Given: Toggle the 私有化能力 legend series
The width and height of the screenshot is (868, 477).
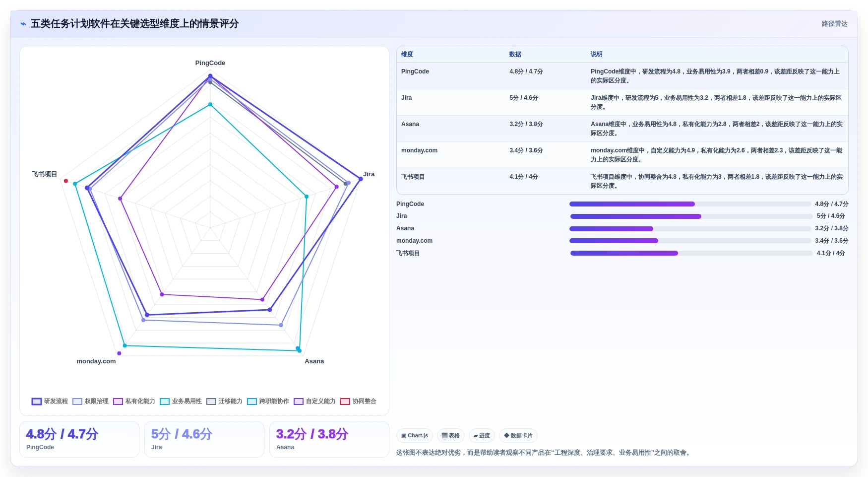Looking at the screenshot, I should [134, 401].
